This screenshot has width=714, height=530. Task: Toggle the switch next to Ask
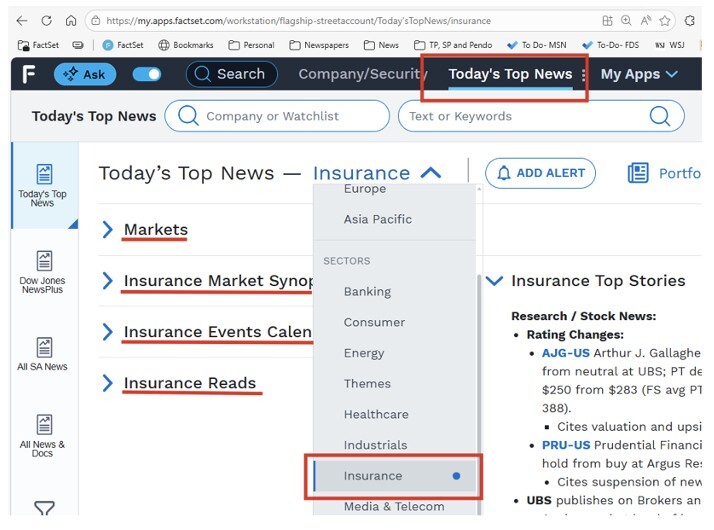pyautogui.click(x=147, y=74)
